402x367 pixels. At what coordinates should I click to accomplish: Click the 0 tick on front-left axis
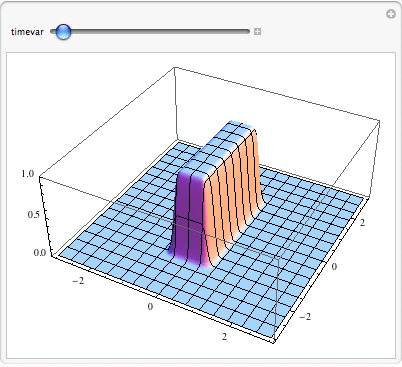tap(150, 307)
